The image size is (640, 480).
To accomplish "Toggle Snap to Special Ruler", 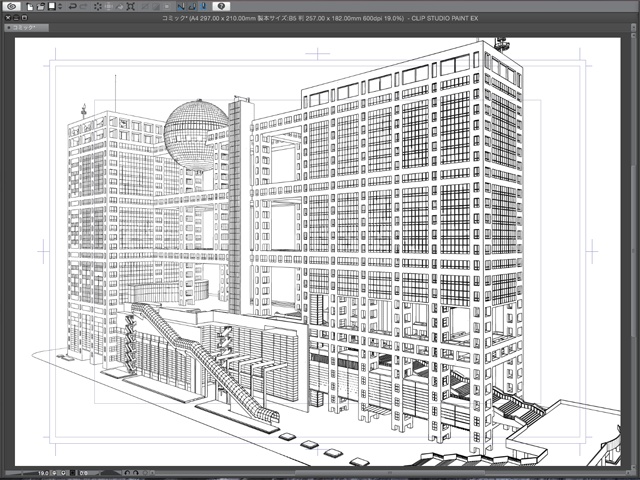I will (x=192, y=7).
